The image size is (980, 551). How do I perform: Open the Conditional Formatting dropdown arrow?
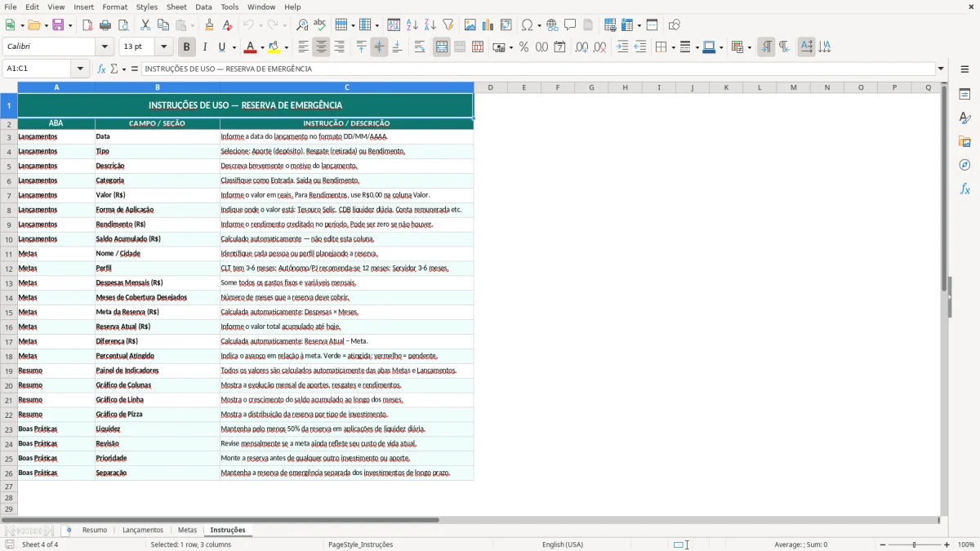(x=749, y=47)
